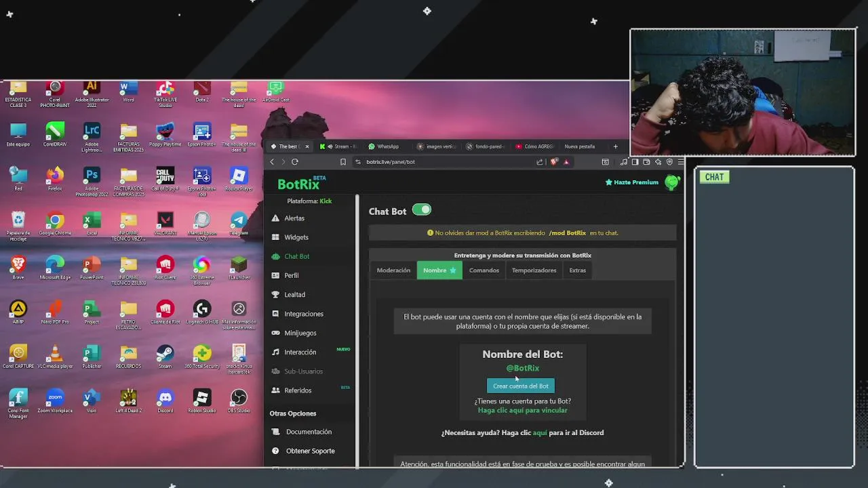Image resolution: width=868 pixels, height=488 pixels.
Task: Open Este equipo desktop icon
Action: click(x=18, y=135)
